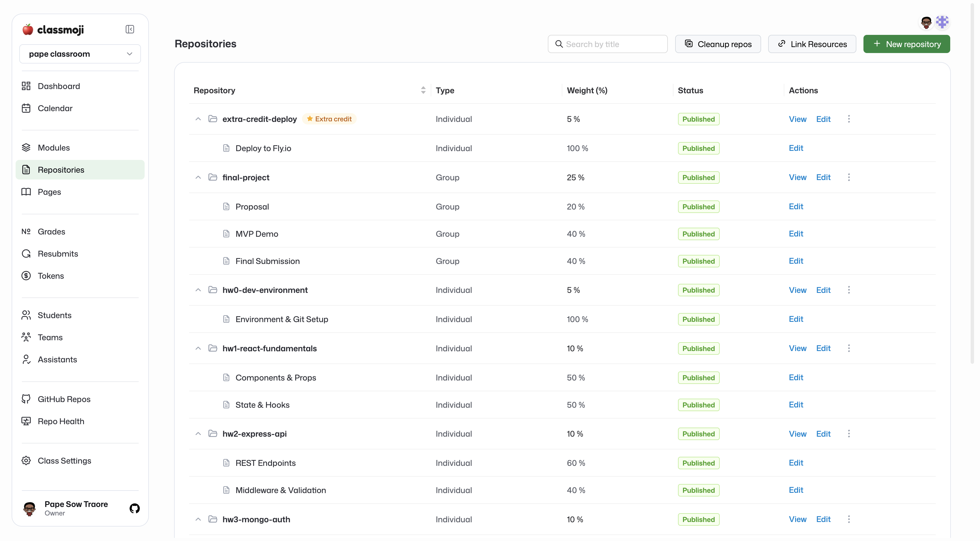View the final-project repository
The width and height of the screenshot is (980, 541).
click(x=797, y=177)
